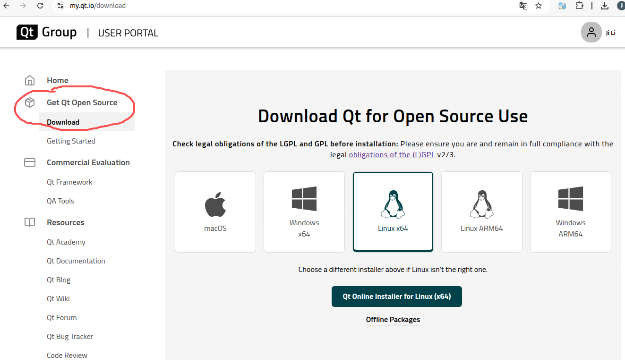Image resolution: width=625 pixels, height=364 pixels.
Task: Select the Linux ARM64 installer card
Action: coord(482,212)
